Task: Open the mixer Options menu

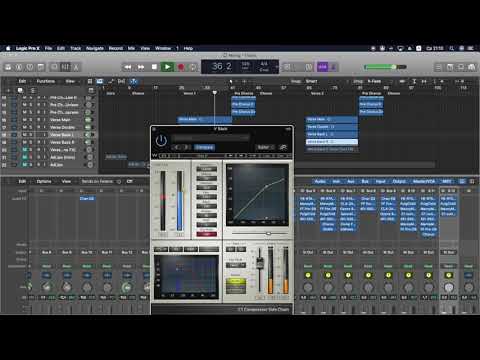Action: pyautogui.click(x=44, y=181)
